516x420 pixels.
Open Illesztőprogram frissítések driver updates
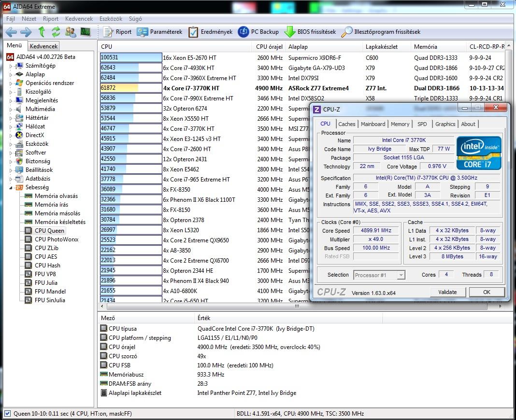coord(381,32)
